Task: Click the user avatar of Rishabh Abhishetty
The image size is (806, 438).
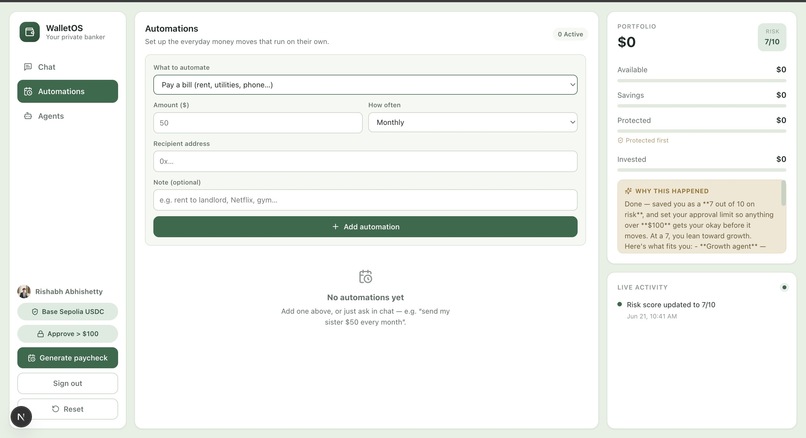Action: [x=24, y=291]
